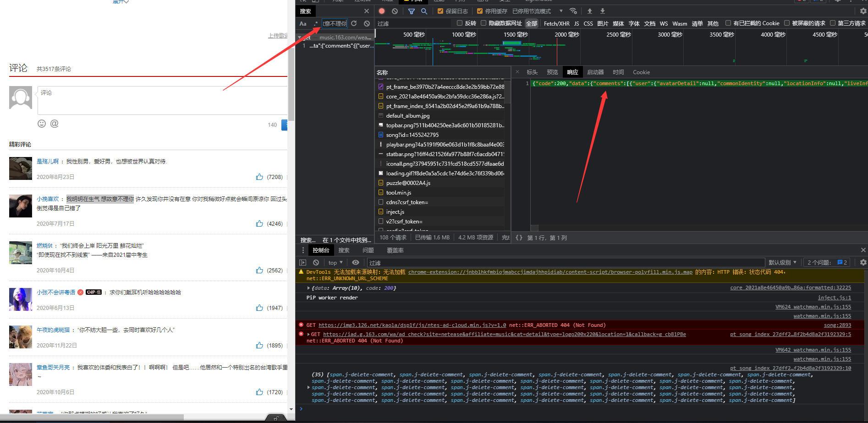Click the network 过滤 filter input

414,23
